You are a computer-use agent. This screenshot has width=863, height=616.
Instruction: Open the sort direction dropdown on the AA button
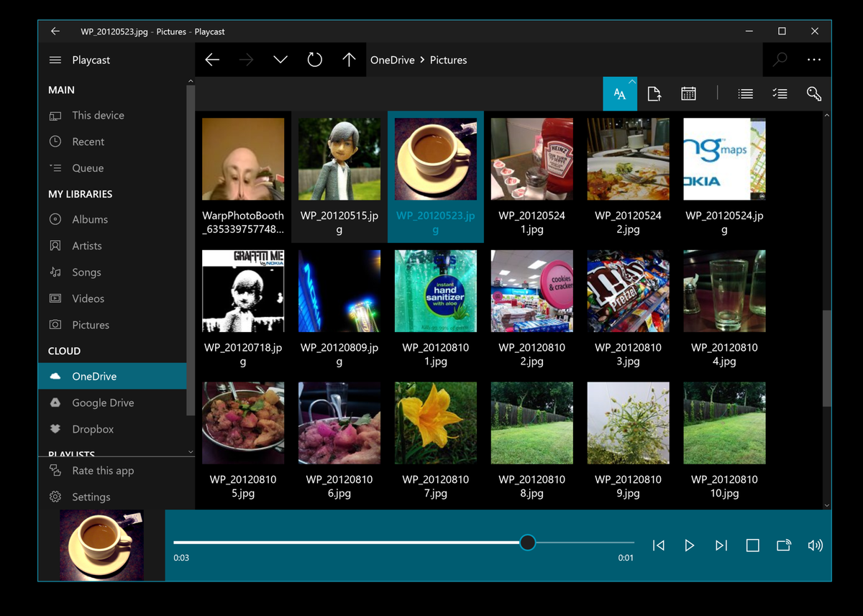[x=631, y=81]
